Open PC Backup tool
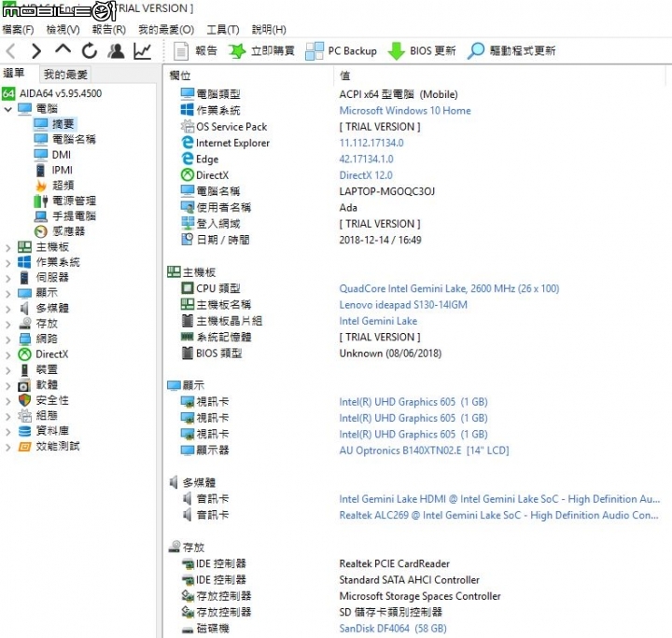 (x=342, y=51)
